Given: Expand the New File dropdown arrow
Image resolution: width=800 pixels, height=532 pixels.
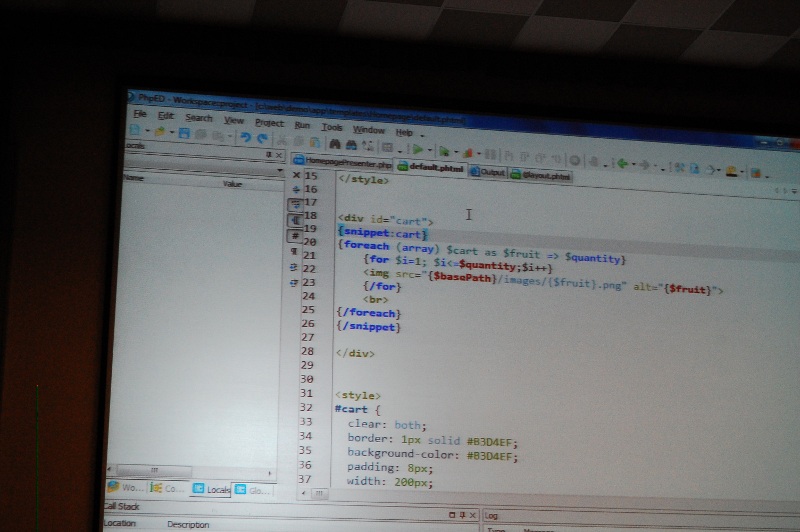Looking at the screenshot, I should tap(147, 131).
